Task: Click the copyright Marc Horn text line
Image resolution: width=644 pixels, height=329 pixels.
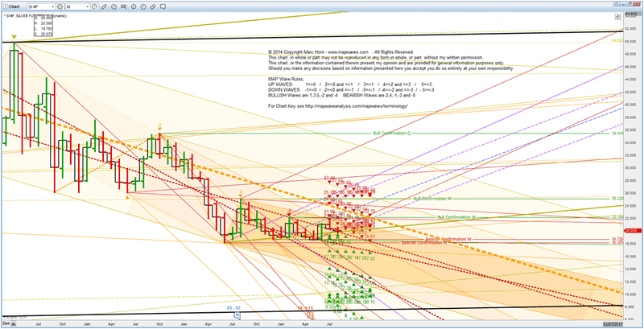Action: pyautogui.click(x=340, y=52)
